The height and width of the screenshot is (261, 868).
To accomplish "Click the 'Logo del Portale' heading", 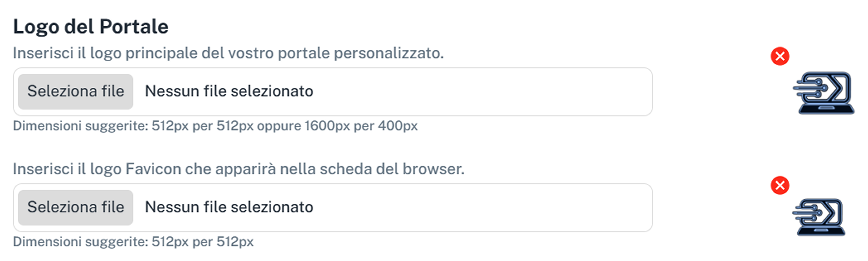I will coord(91,27).
